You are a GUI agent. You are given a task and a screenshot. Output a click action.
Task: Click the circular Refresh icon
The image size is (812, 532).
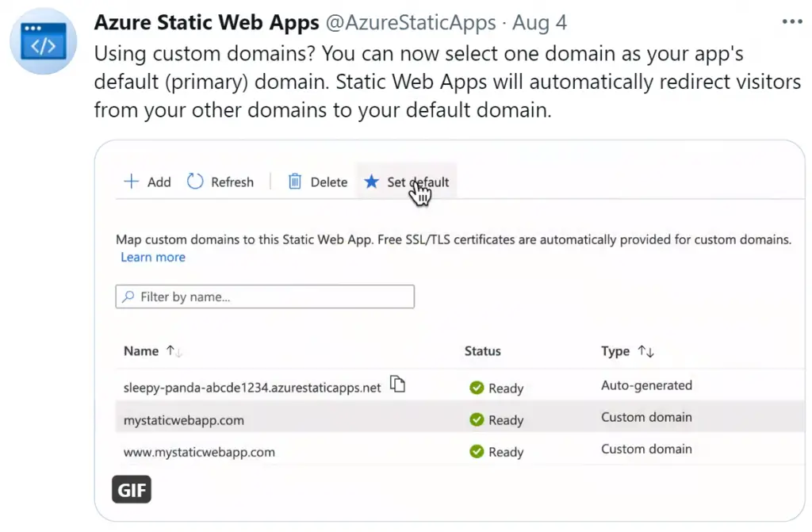[195, 182]
